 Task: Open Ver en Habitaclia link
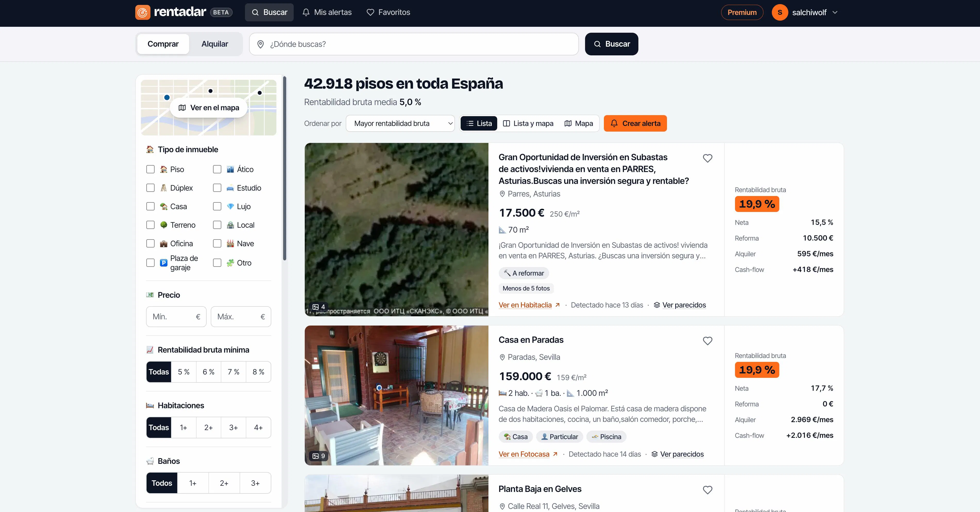coord(529,305)
